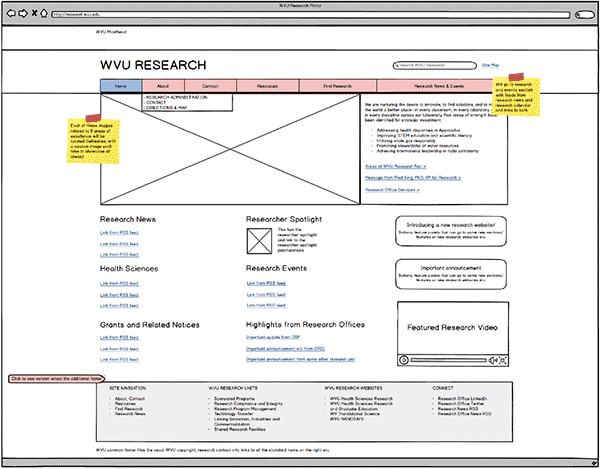Click the browser forward arrow
The width and height of the screenshot is (600, 469).
tap(23, 15)
